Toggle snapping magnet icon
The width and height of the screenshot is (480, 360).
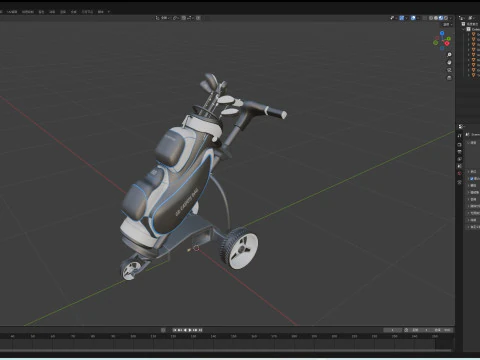pyautogui.click(x=184, y=18)
